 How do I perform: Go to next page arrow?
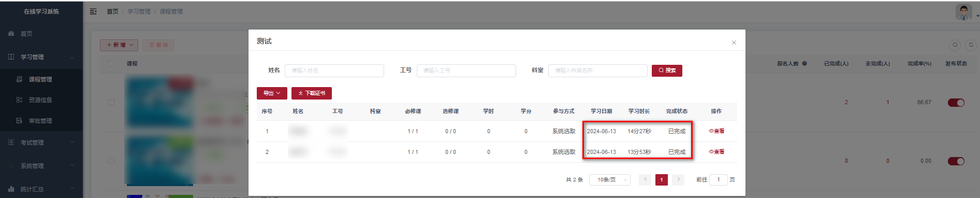pyautogui.click(x=678, y=179)
